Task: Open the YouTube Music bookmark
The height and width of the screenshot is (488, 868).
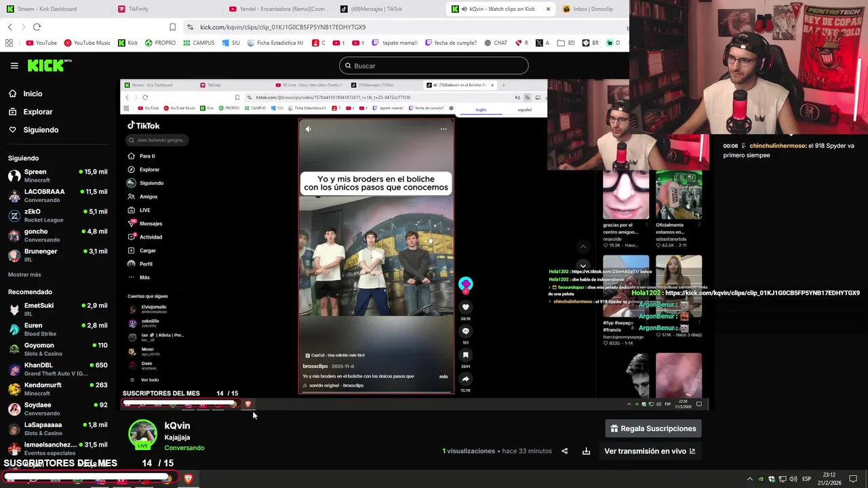Action: coord(87,43)
